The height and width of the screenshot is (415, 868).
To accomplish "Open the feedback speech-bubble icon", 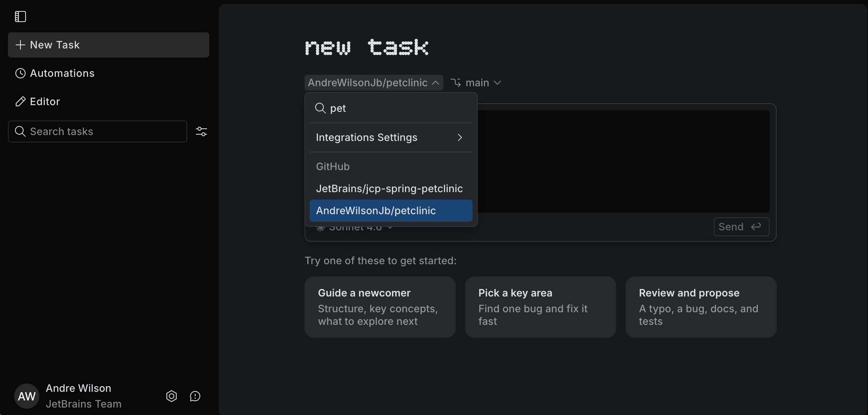I will click(195, 396).
